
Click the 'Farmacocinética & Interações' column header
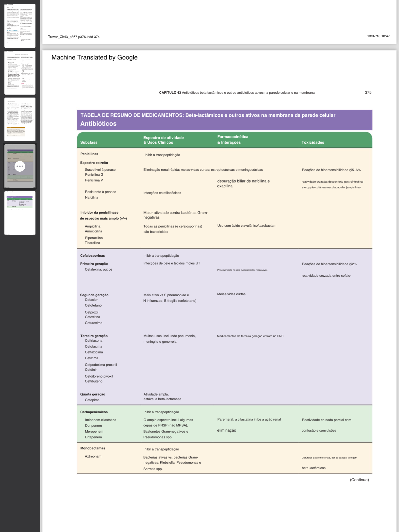pyautogui.click(x=233, y=139)
